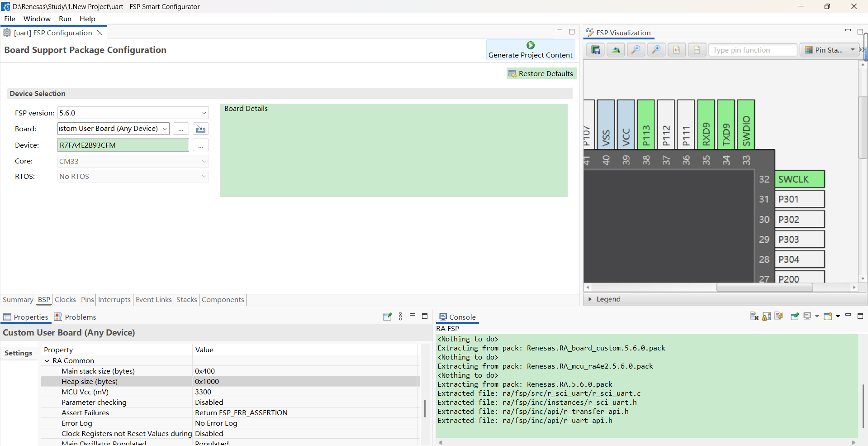Open the Core CM33 dropdown
This screenshot has width=868, height=446.
[x=204, y=161]
